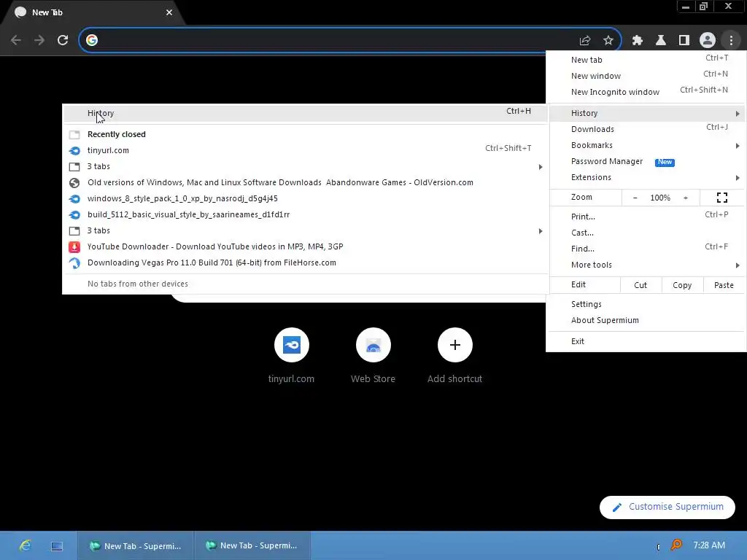The height and width of the screenshot is (560, 747).
Task: Decrease zoom with the minus button
Action: [635, 198]
